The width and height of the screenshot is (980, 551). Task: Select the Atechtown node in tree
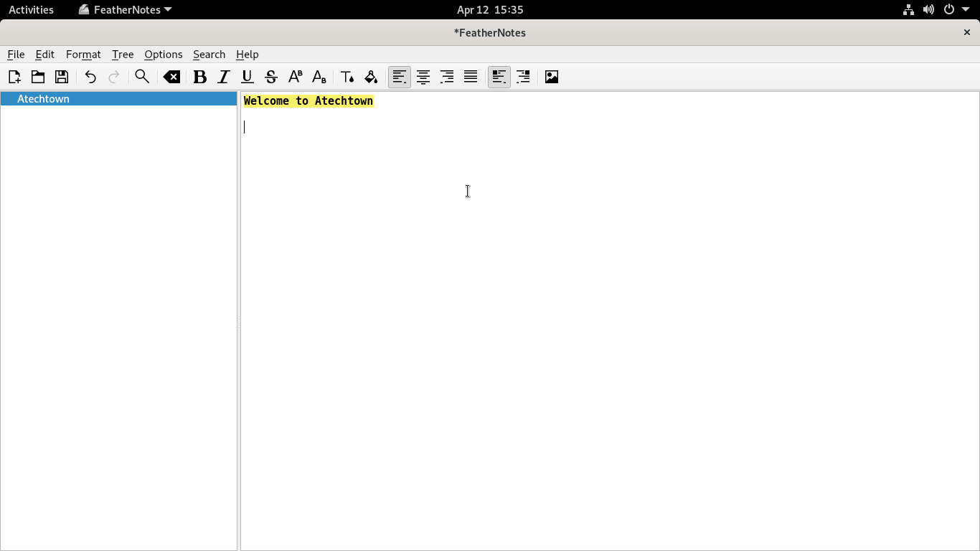point(118,99)
